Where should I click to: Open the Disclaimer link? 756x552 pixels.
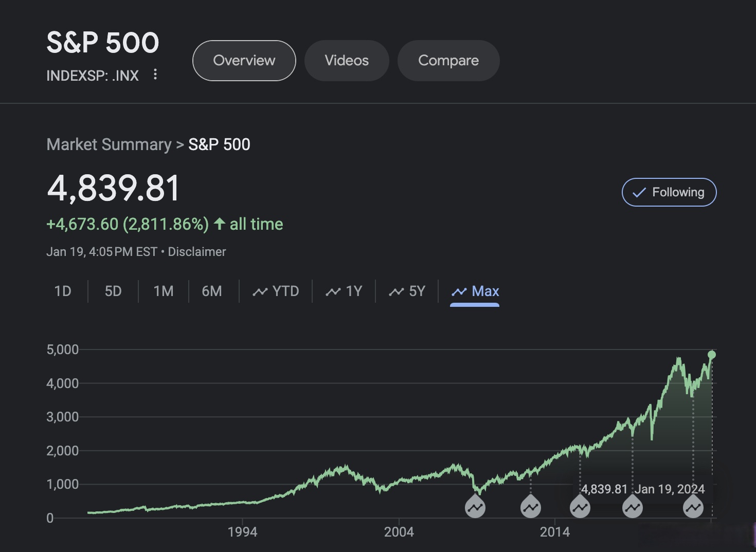click(197, 252)
